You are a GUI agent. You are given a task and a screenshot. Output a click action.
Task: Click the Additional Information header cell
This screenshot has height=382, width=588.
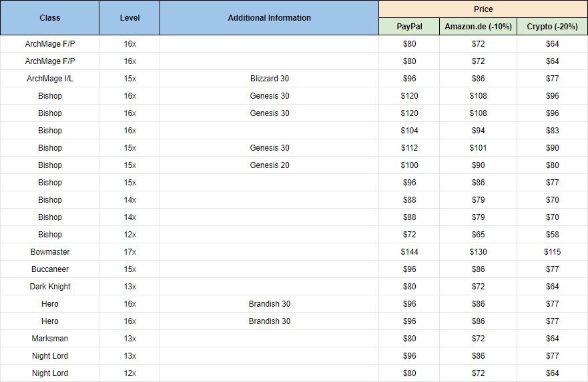[x=269, y=17]
